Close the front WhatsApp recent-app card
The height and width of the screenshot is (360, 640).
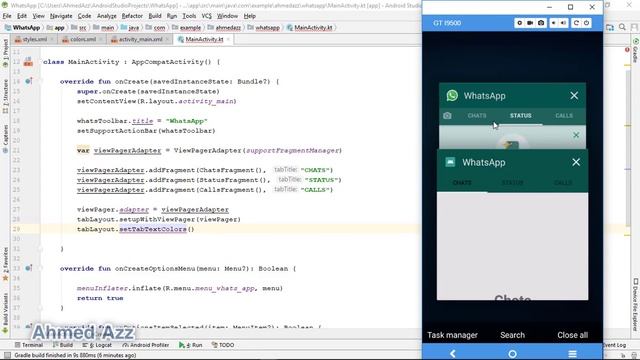coord(576,162)
